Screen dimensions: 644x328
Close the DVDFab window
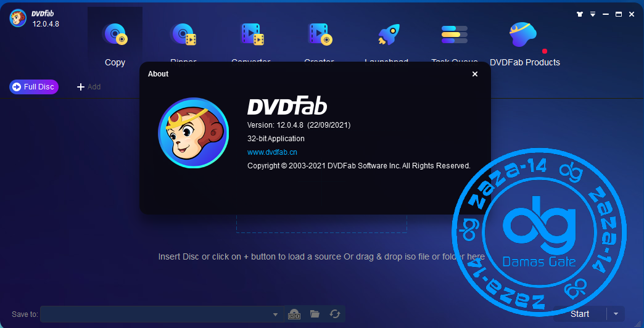[632, 14]
